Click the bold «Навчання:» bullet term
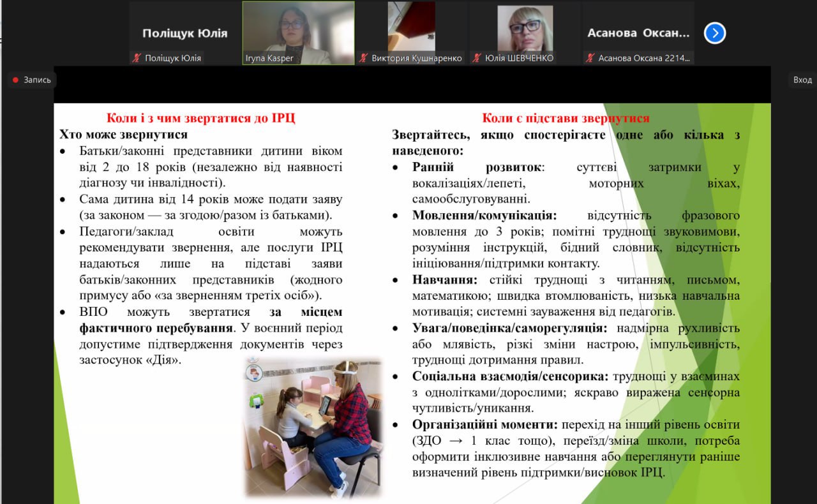The height and width of the screenshot is (504, 817). 445,280
